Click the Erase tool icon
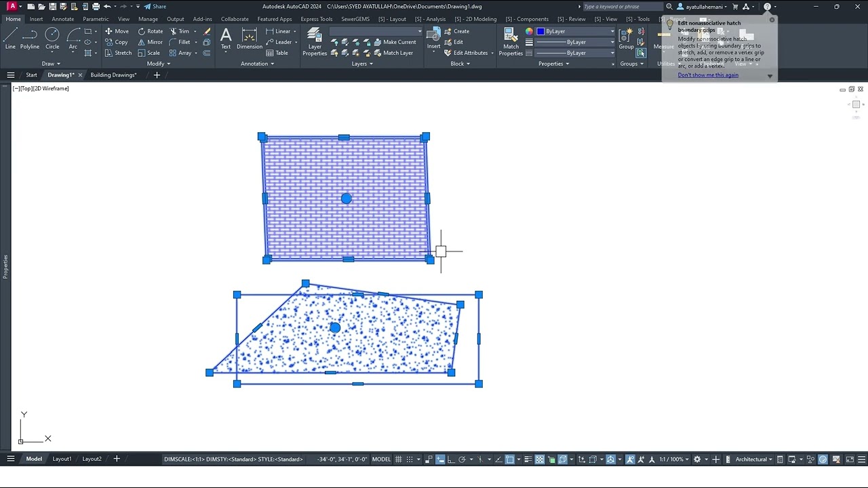 click(207, 31)
